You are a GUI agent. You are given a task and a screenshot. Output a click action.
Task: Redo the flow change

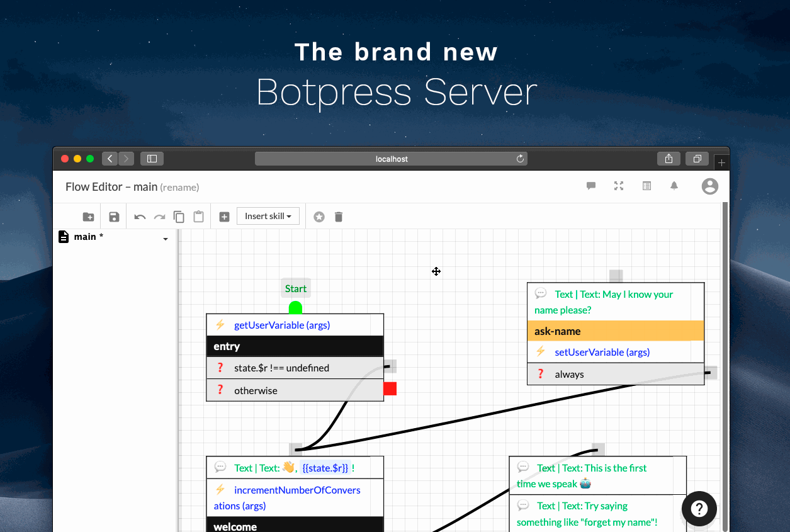click(160, 217)
